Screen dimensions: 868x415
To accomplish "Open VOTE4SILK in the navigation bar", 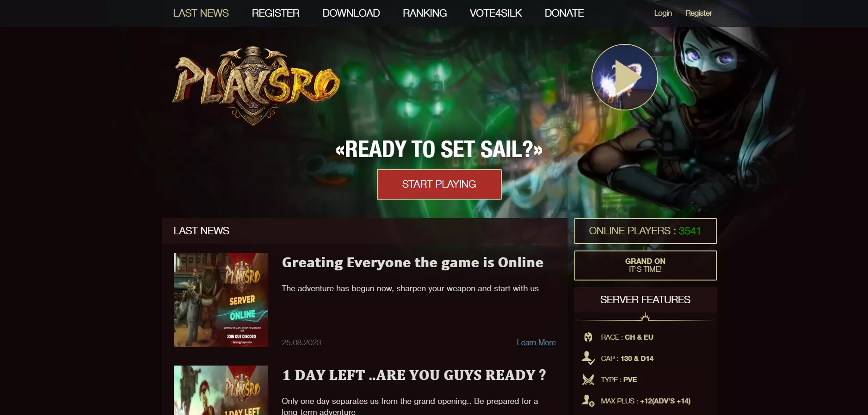I will tap(496, 13).
